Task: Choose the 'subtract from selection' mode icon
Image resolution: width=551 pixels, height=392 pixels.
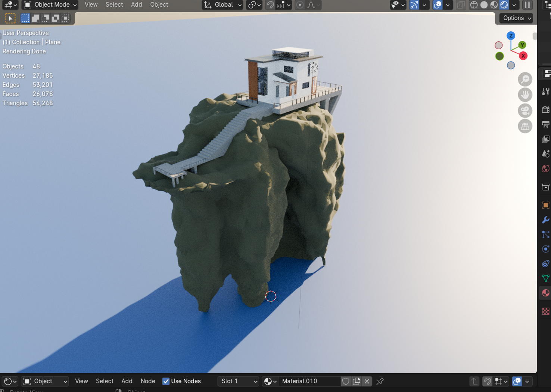Action: point(45,18)
